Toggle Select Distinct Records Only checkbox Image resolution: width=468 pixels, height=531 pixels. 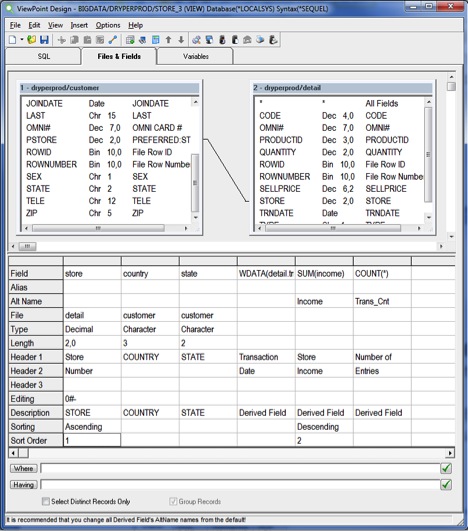(45, 501)
